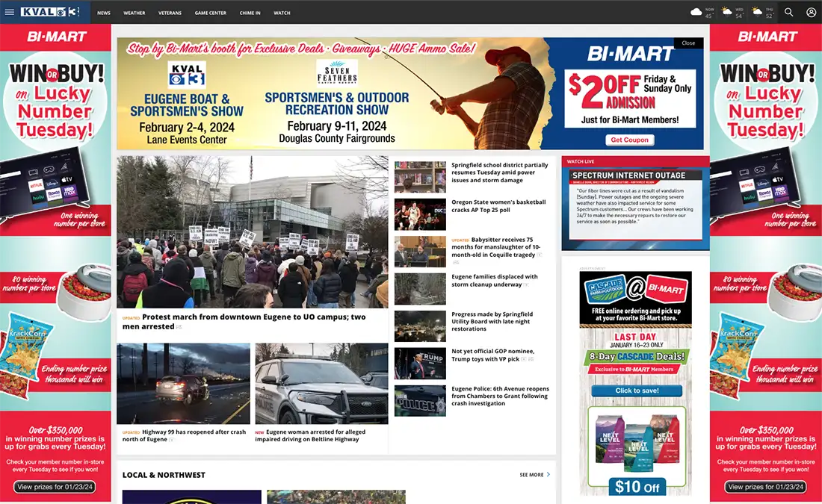The image size is (822, 504).
Task: Open Springfield school library thumbnail
Action: click(420, 177)
